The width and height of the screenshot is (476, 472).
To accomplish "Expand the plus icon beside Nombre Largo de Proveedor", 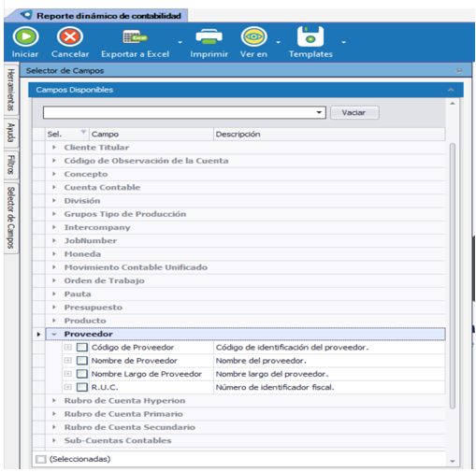I will click(68, 374).
